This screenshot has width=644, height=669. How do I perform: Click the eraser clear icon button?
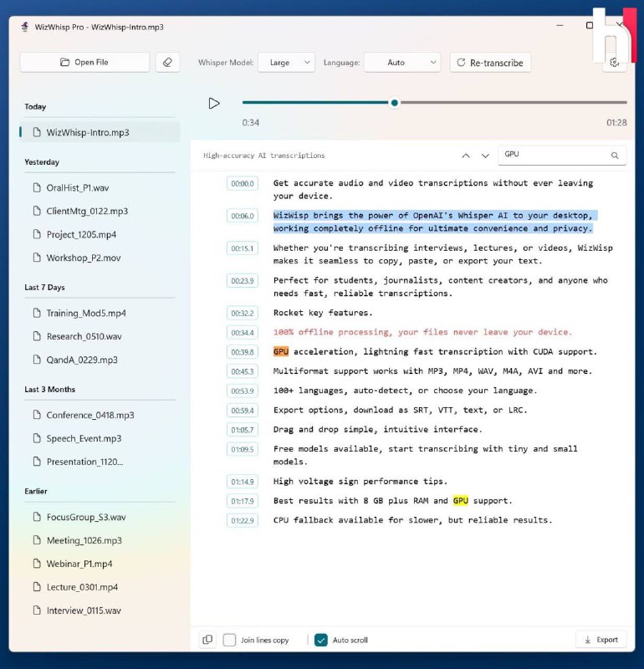(167, 62)
